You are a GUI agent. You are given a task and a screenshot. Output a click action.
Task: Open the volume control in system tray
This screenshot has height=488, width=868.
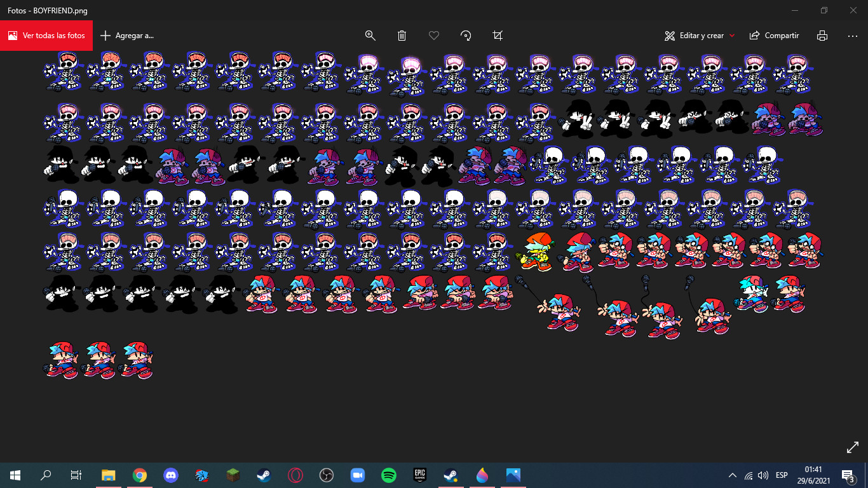pos(763,475)
